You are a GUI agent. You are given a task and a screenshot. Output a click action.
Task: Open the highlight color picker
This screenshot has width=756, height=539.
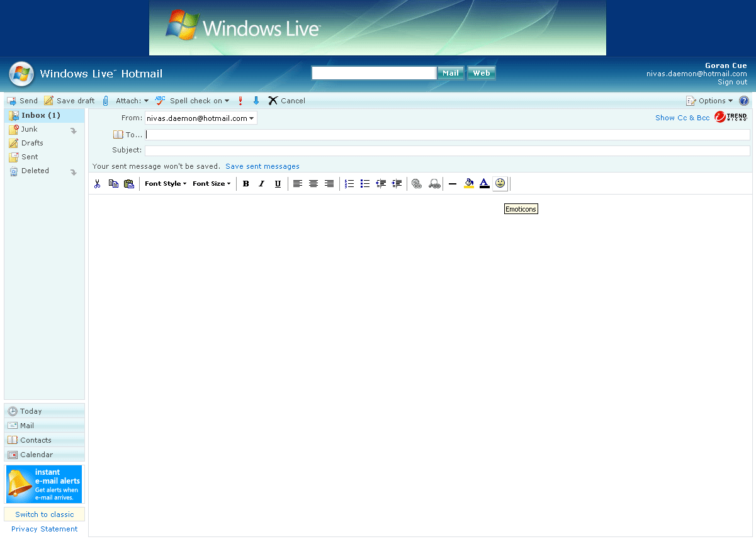pyautogui.click(x=469, y=183)
